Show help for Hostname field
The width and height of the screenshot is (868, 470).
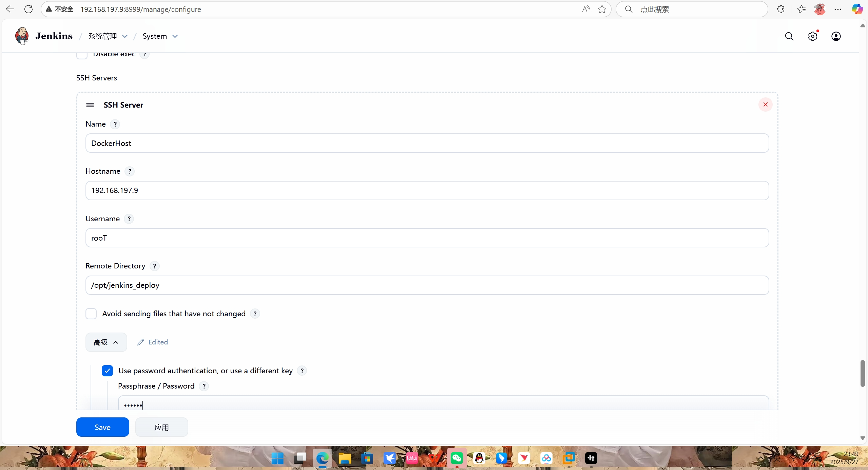pos(130,171)
